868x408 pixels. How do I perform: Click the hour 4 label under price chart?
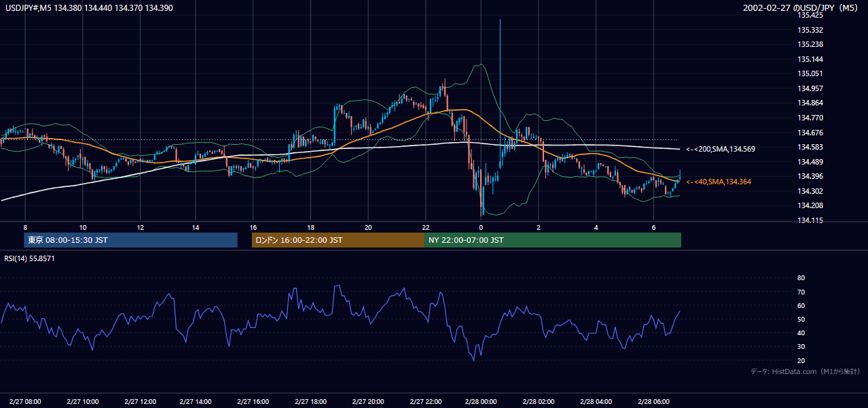(x=596, y=227)
